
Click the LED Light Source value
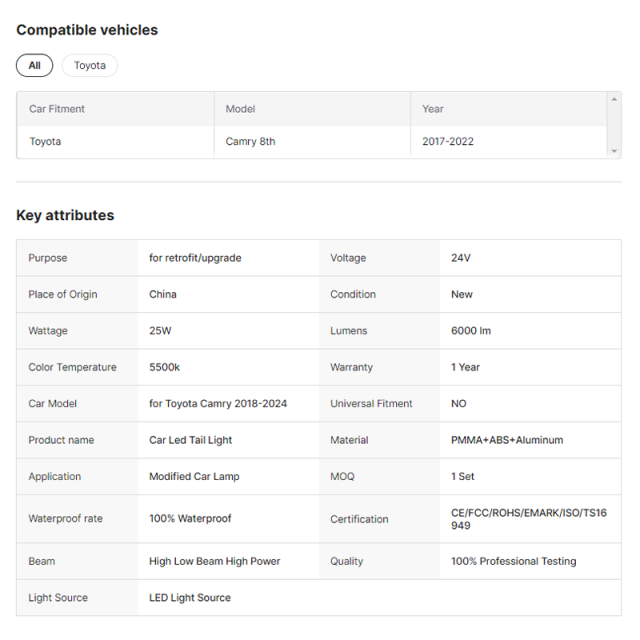pos(190,598)
